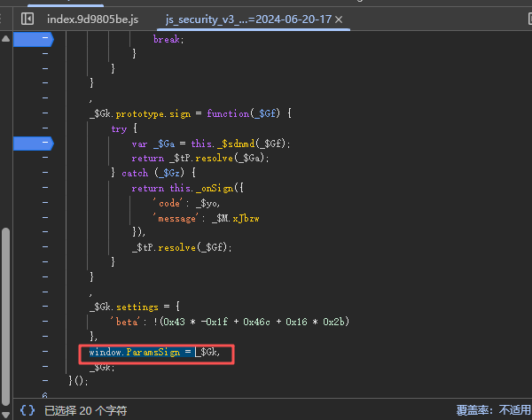Viewport: 532px width, 420px height.
Task: Remove breakpoint on var _$Ga line
Action: [34, 144]
